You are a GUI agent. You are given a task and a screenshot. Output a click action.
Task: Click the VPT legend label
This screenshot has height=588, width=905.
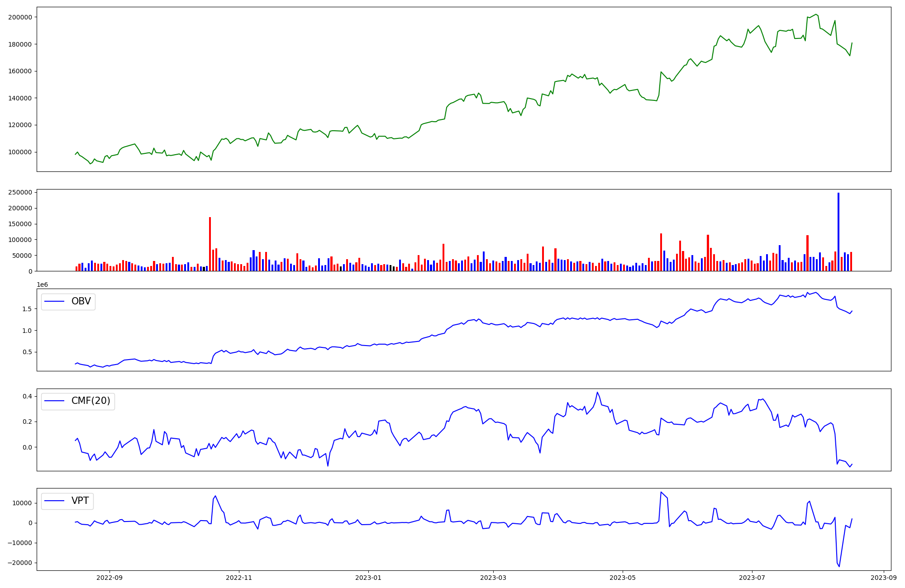point(80,501)
